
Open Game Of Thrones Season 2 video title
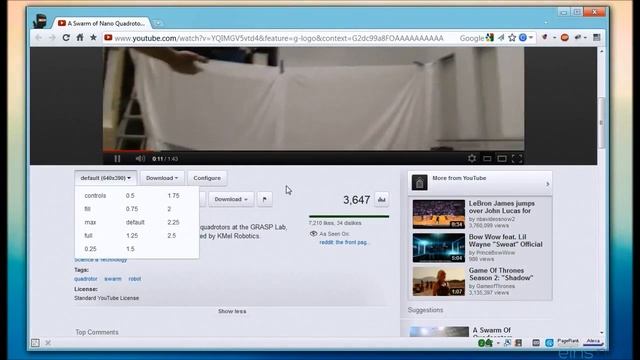tap(501, 274)
